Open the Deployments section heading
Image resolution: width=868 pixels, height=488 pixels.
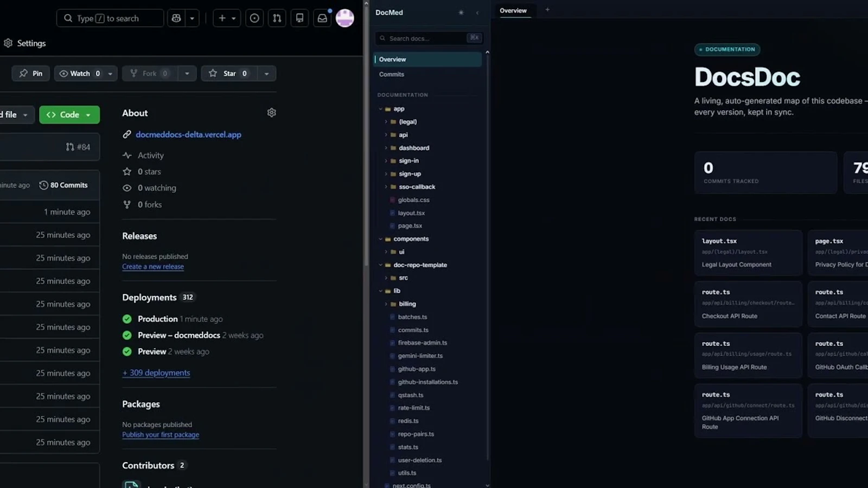pyautogui.click(x=149, y=298)
